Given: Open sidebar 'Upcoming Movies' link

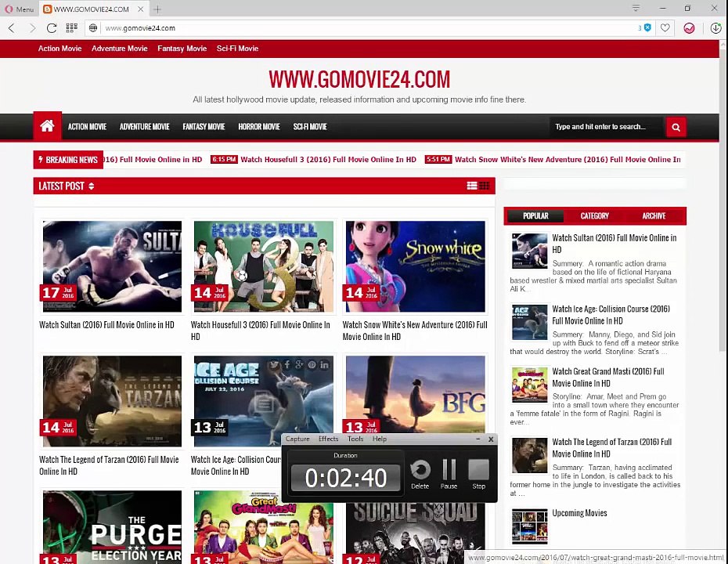Looking at the screenshot, I should click(x=579, y=513).
